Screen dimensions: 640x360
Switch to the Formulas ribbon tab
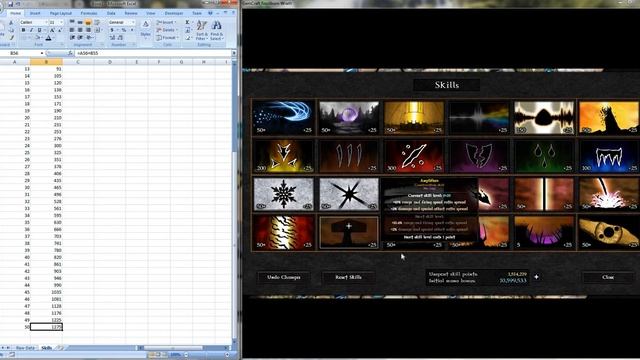pyautogui.click(x=89, y=13)
